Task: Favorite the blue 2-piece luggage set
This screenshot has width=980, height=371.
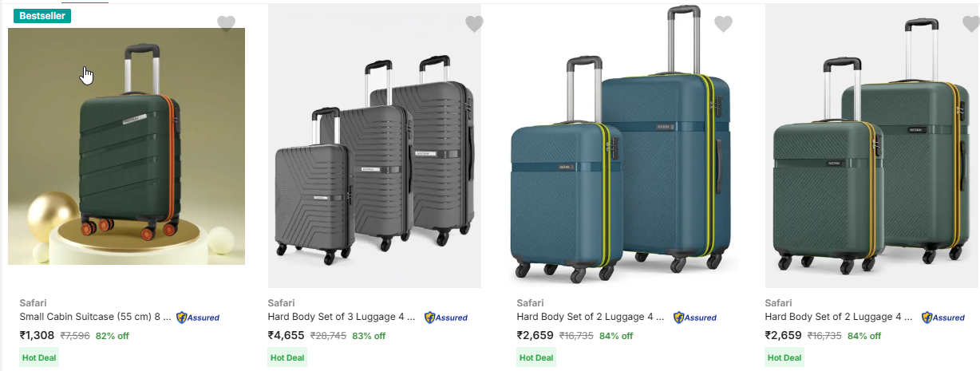Action: (723, 24)
